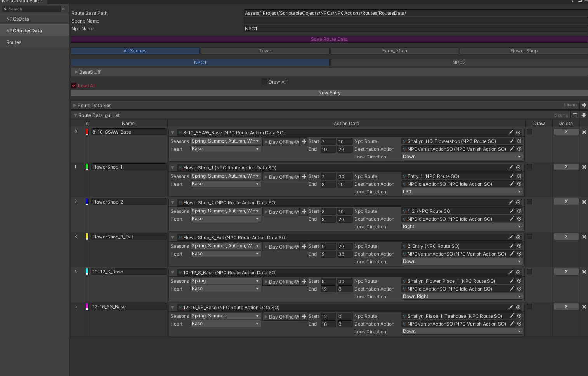The width and height of the screenshot is (588, 376).
Task: Open Look Direction dropdown showing Left
Action: (462, 191)
